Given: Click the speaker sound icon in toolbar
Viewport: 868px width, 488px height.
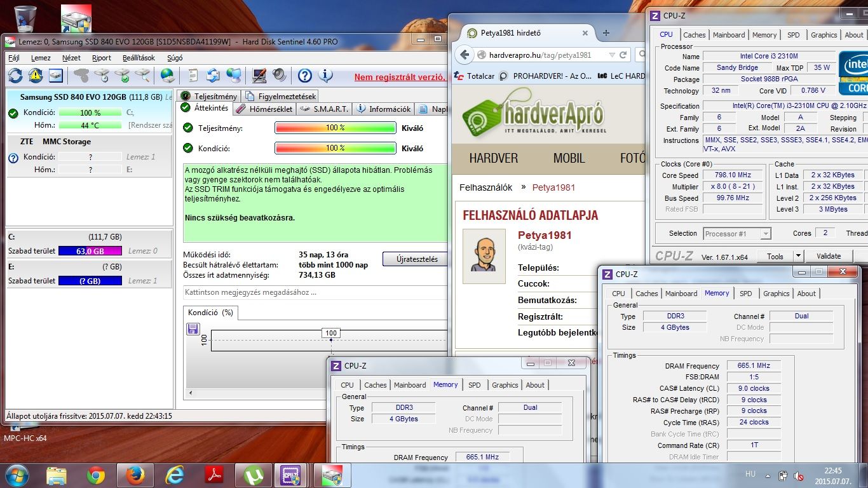Looking at the screenshot, I should (x=280, y=76).
